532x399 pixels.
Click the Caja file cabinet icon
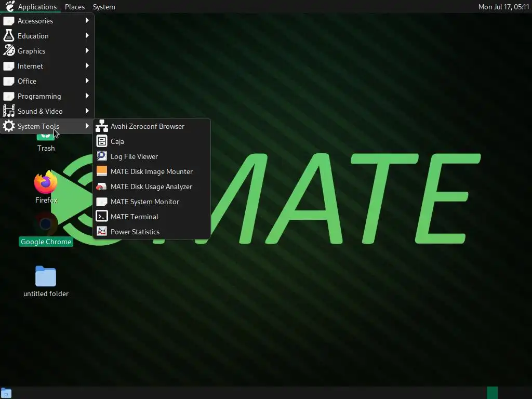tap(101, 141)
